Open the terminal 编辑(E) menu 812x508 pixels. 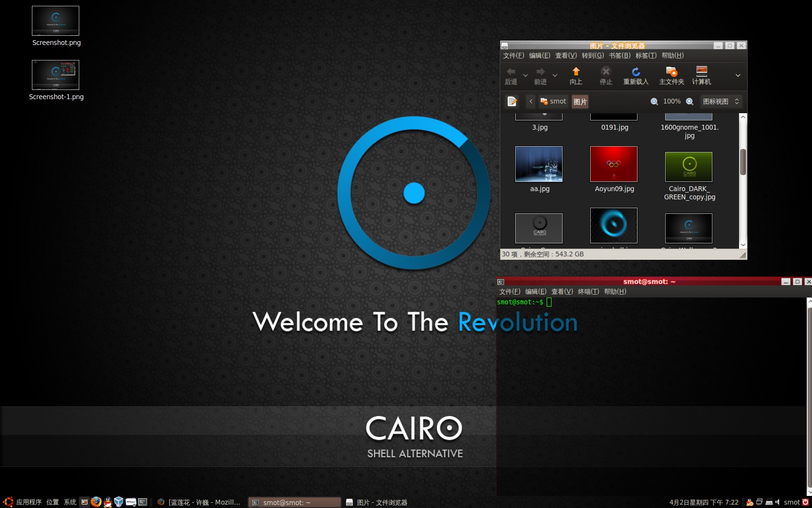[x=536, y=292]
